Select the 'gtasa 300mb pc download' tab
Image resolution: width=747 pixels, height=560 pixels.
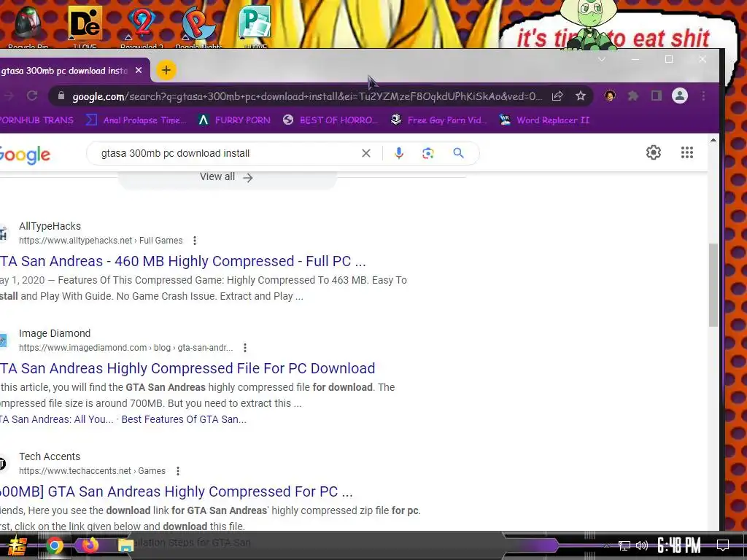click(x=64, y=71)
